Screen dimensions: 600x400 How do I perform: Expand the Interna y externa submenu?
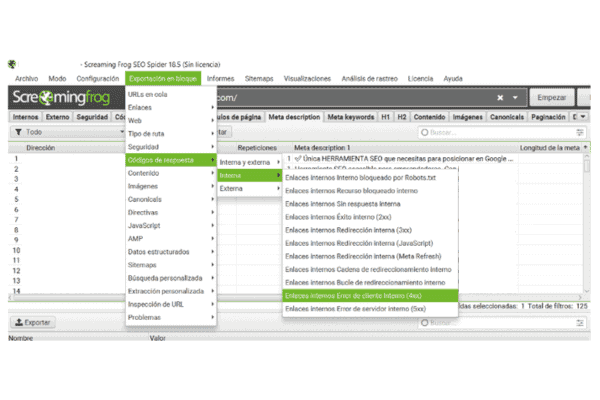point(249,162)
